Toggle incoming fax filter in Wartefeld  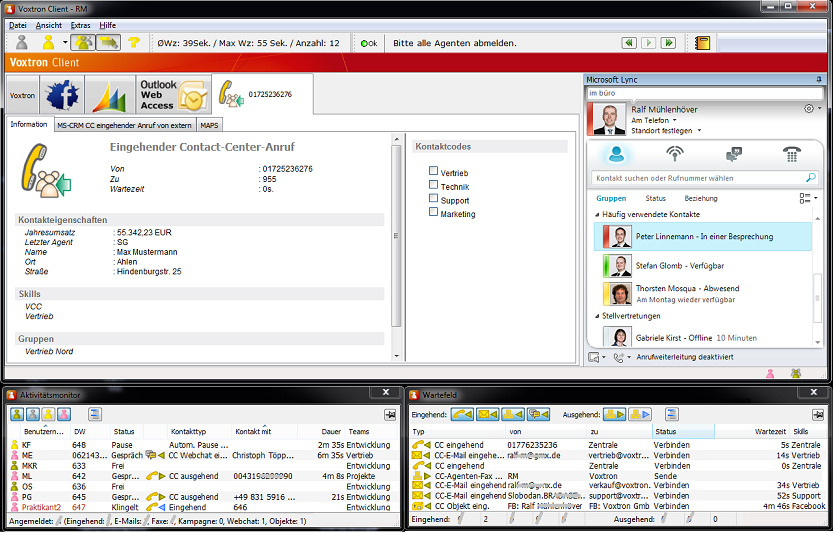513,414
